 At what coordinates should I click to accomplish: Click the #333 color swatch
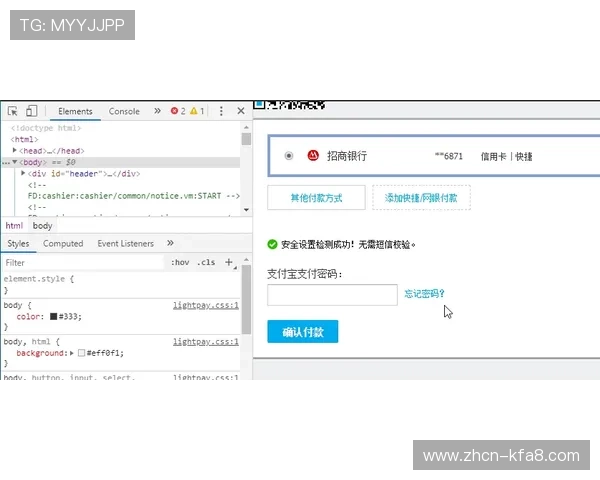click(x=54, y=316)
